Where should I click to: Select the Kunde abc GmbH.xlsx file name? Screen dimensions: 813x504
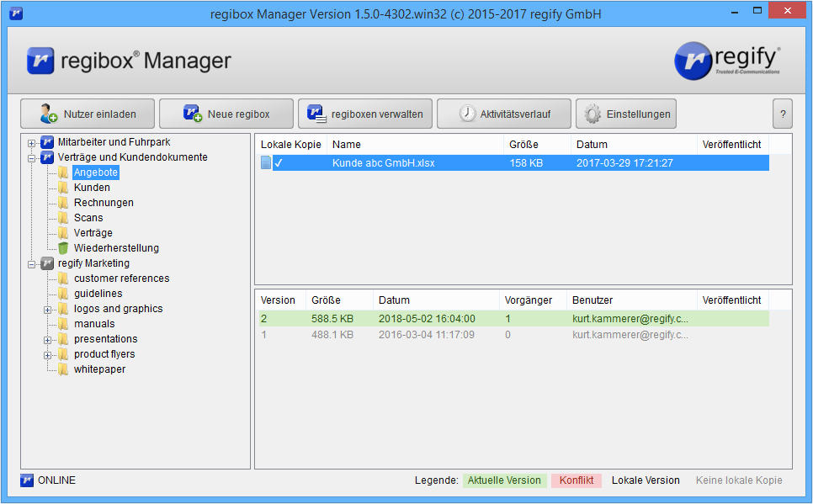click(383, 163)
